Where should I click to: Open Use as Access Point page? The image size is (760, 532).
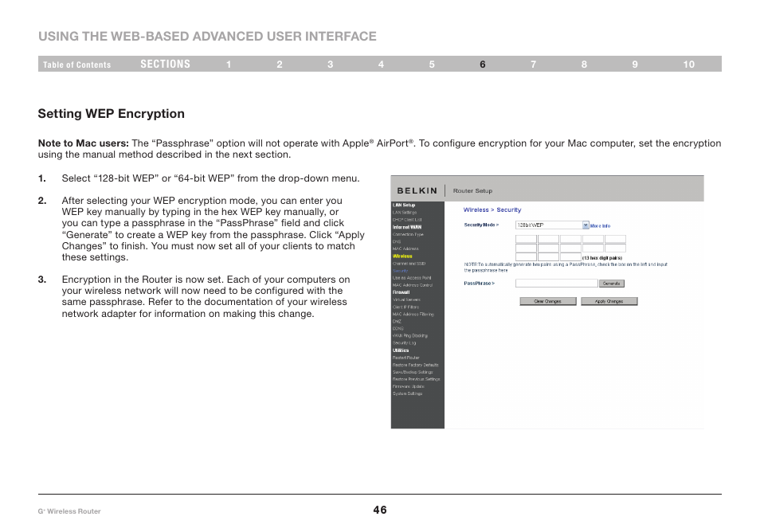coord(412,278)
